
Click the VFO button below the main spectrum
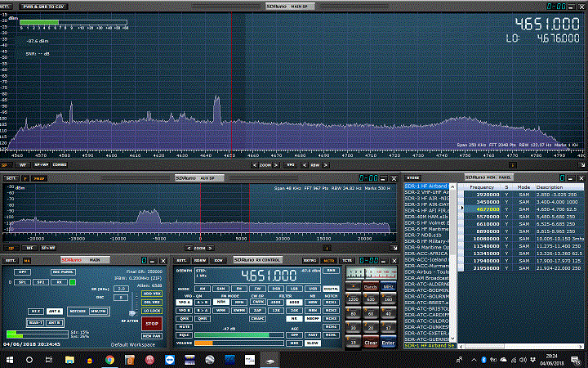click(290, 165)
